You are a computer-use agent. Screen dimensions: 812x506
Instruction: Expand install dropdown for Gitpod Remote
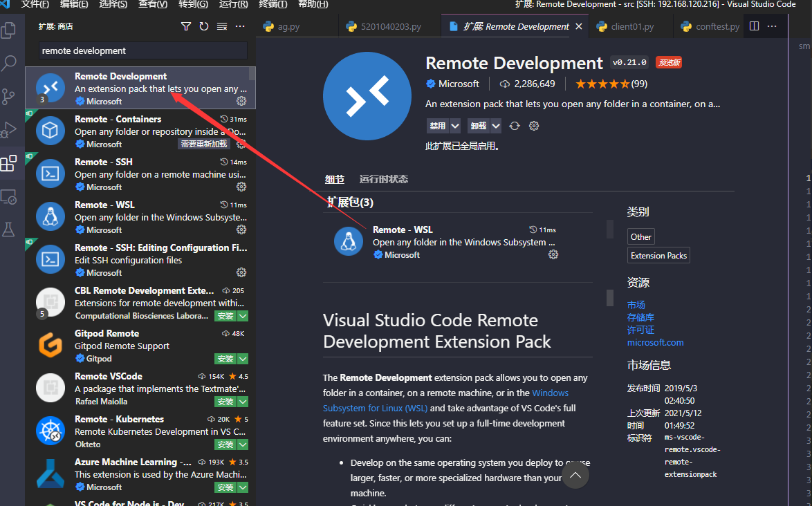coord(243,359)
